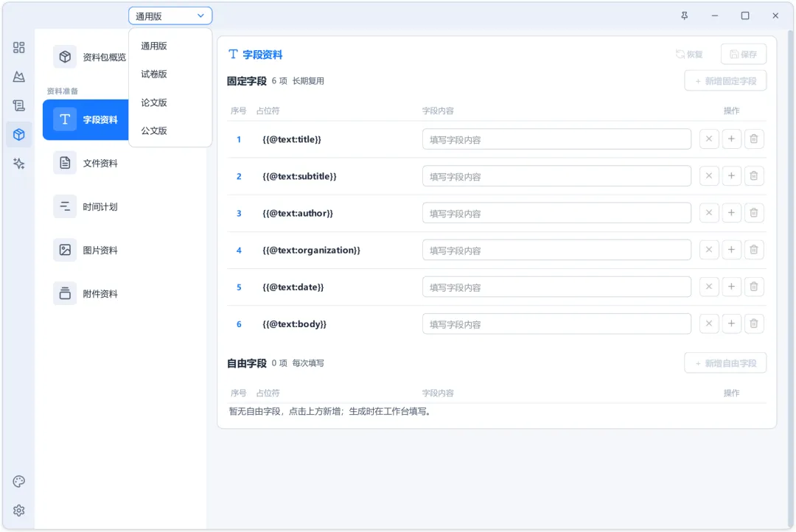
Task: Click the 恢复 restore button
Action: 689,55
